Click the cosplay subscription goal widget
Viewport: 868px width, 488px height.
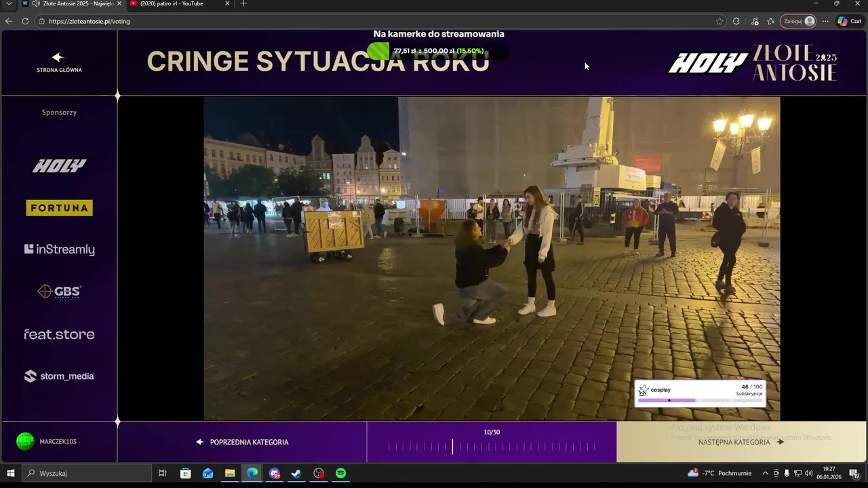(700, 393)
